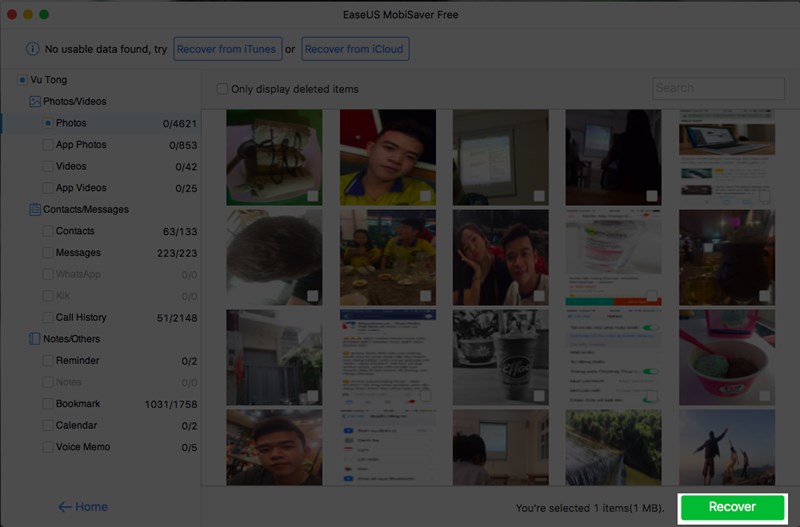Click the left arrow icon beside Home

pyautogui.click(x=65, y=507)
